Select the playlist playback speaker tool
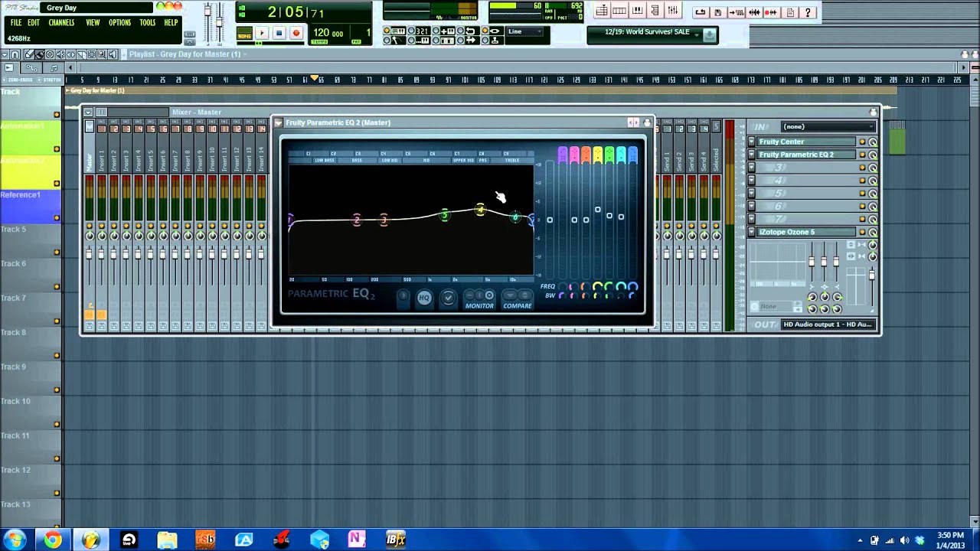 (x=113, y=54)
